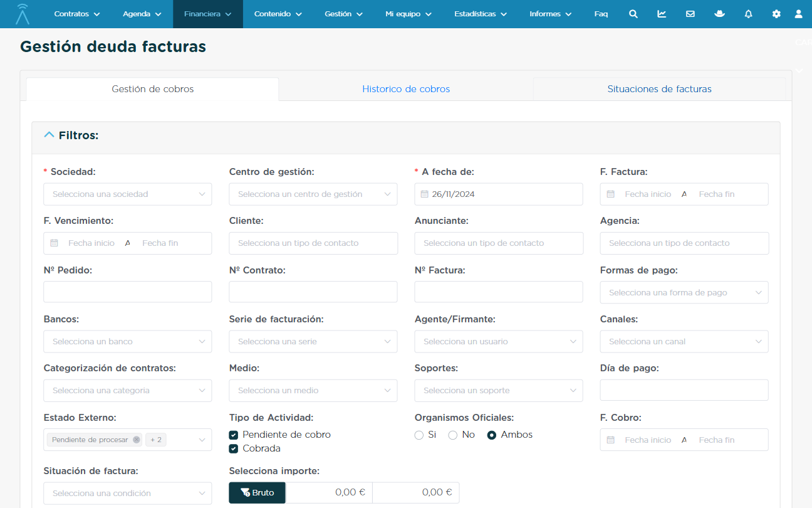The image size is (812, 508).
Task: Open the search magnifier icon
Action: pos(633,14)
